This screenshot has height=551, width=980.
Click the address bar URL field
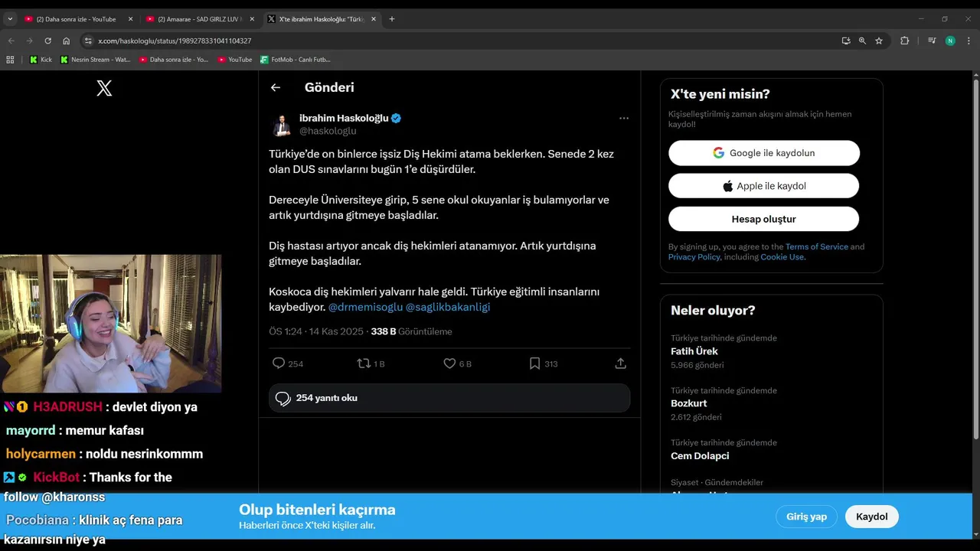click(x=459, y=41)
